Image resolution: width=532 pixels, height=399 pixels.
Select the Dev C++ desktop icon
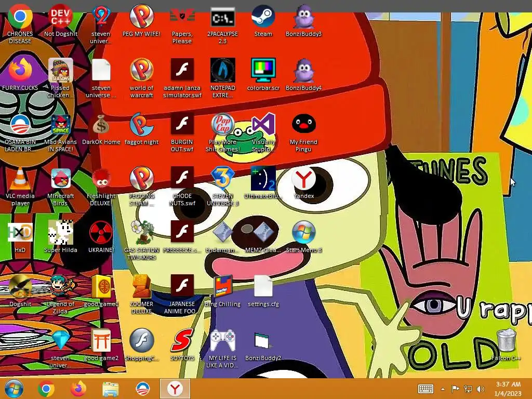(61, 17)
